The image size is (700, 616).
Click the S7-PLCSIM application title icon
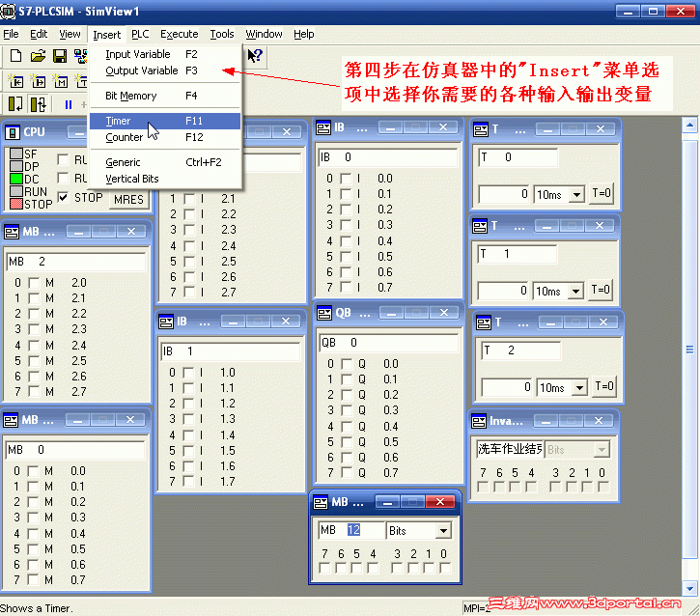(8, 12)
